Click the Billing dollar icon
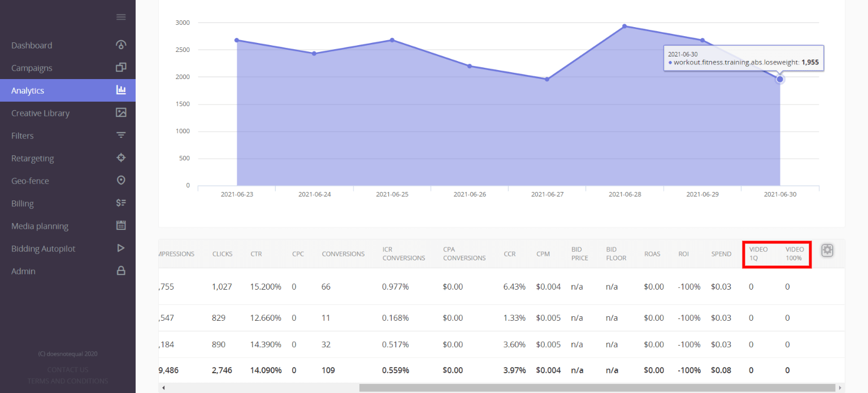This screenshot has height=393, width=868. tap(121, 203)
